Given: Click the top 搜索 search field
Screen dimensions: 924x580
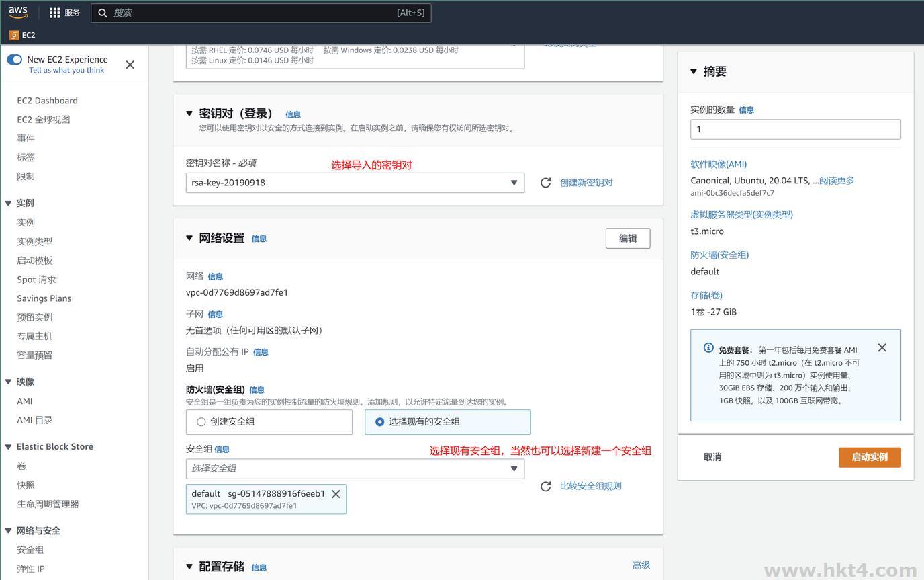Looking at the screenshot, I should pyautogui.click(x=261, y=13).
